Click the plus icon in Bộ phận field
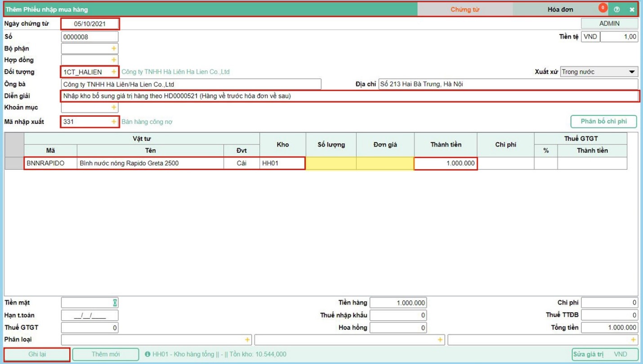The height and width of the screenshot is (364, 643). click(x=114, y=49)
